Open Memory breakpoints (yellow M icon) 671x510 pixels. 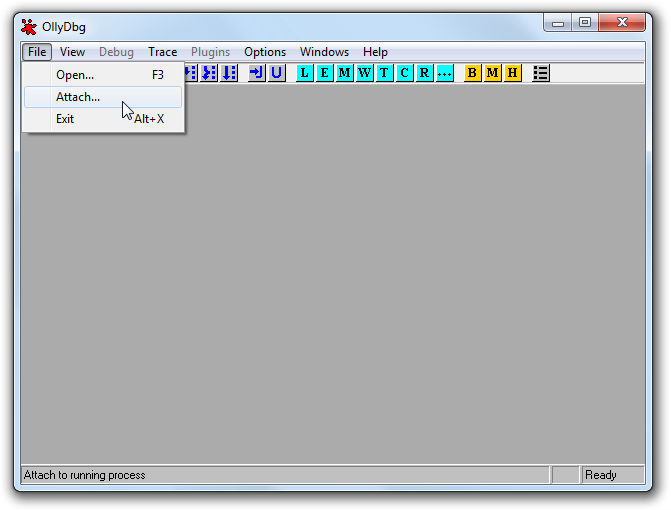pos(493,73)
